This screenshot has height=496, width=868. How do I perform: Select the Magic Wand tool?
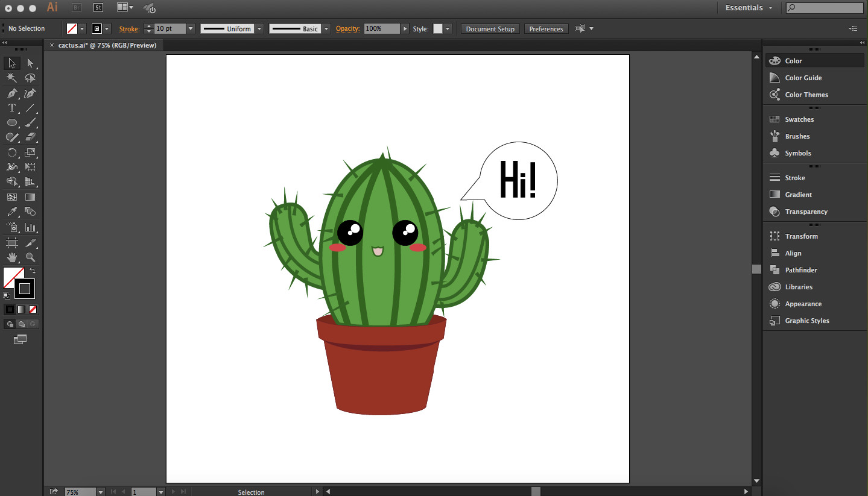(11, 78)
